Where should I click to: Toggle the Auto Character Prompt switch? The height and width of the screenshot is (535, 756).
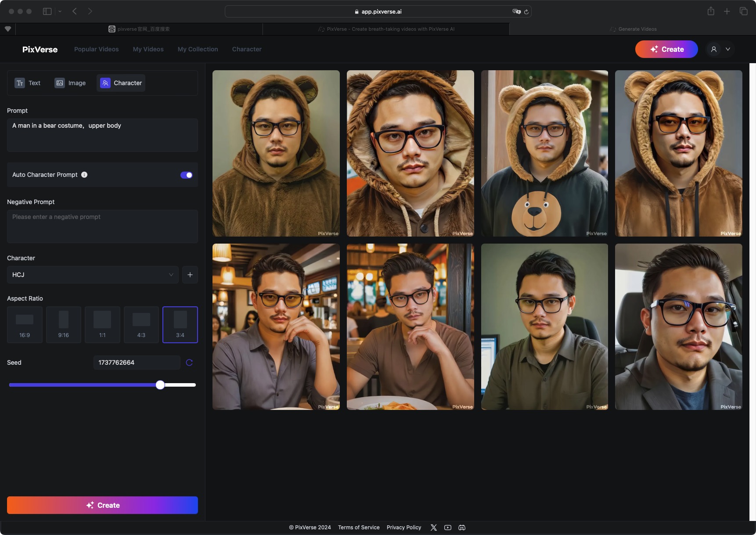[186, 175]
